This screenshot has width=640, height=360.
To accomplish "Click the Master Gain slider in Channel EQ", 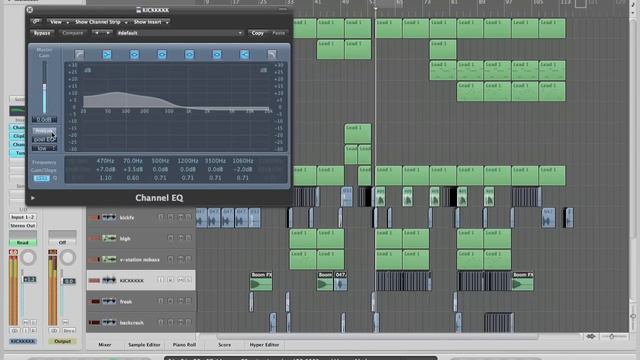I will (44, 88).
